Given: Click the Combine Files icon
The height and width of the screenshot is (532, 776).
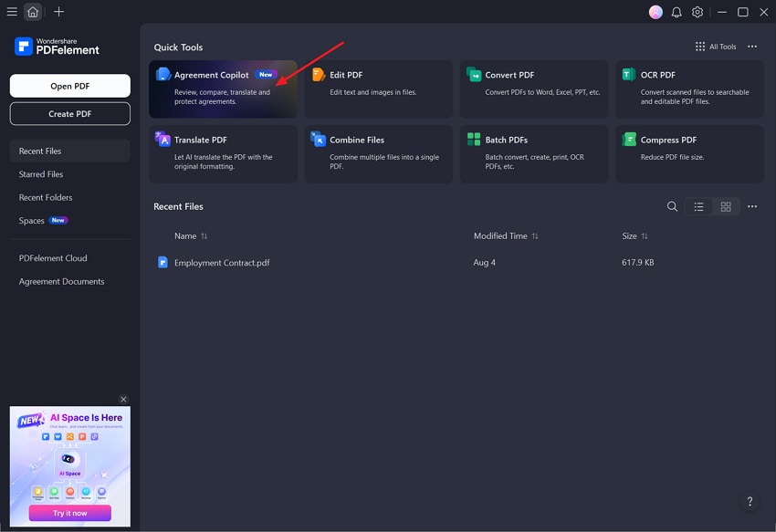Looking at the screenshot, I should tap(319, 139).
